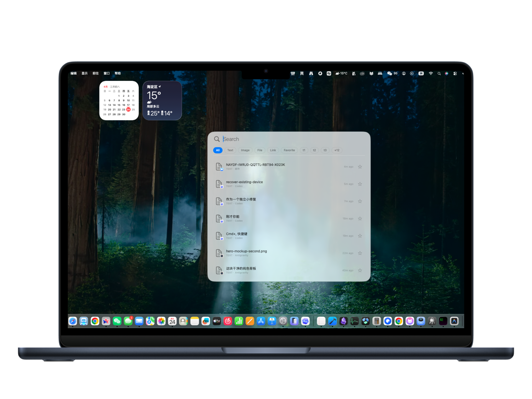Image resolution: width=532 pixels, height=399 pixels.
Task: Star the recover-existing-device entry as favorite
Action: [x=360, y=184]
